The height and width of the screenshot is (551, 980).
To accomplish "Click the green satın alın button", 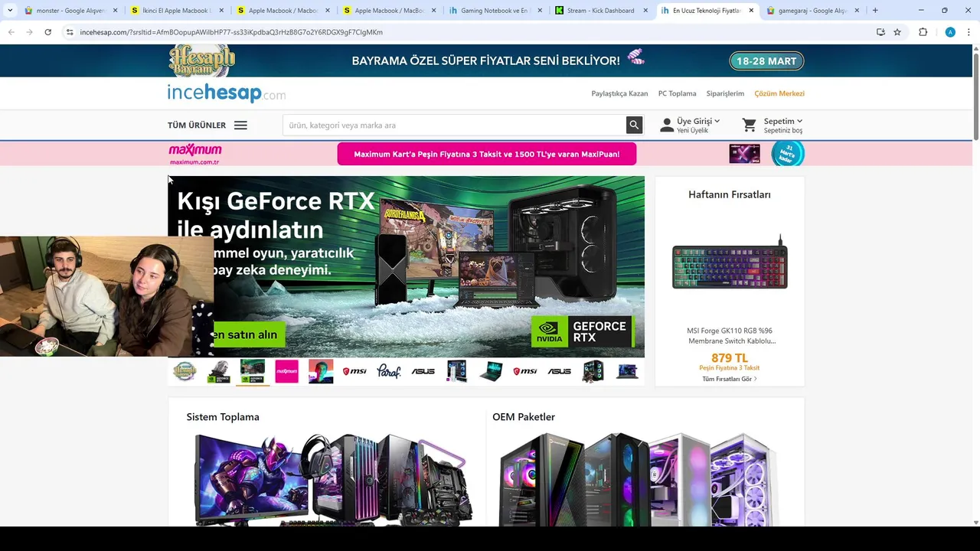I will tap(248, 334).
